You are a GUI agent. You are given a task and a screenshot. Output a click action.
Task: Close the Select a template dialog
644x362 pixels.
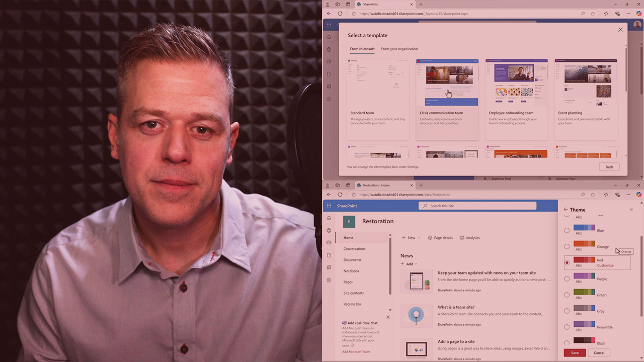tap(620, 30)
